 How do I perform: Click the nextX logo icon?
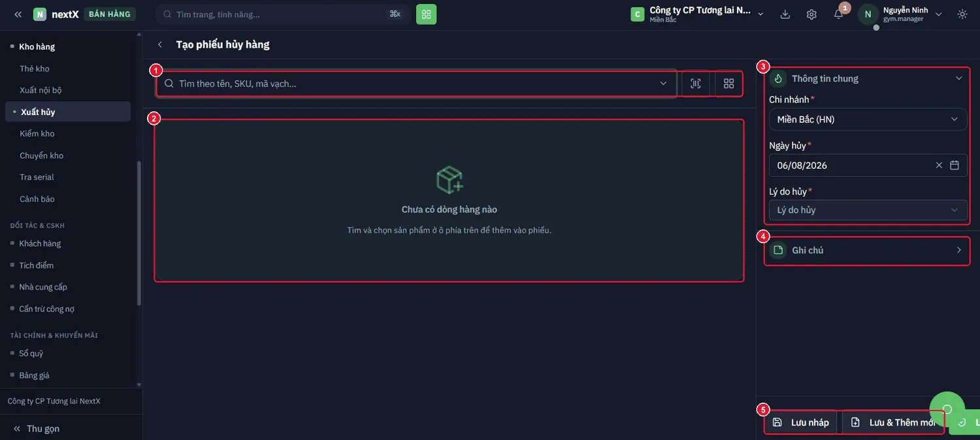pyautogui.click(x=40, y=14)
